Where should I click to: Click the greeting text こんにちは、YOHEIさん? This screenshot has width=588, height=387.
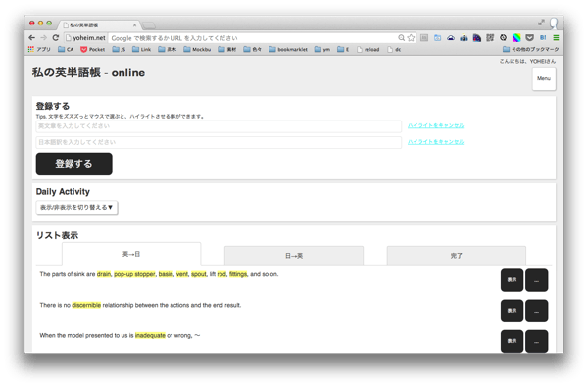click(x=527, y=61)
